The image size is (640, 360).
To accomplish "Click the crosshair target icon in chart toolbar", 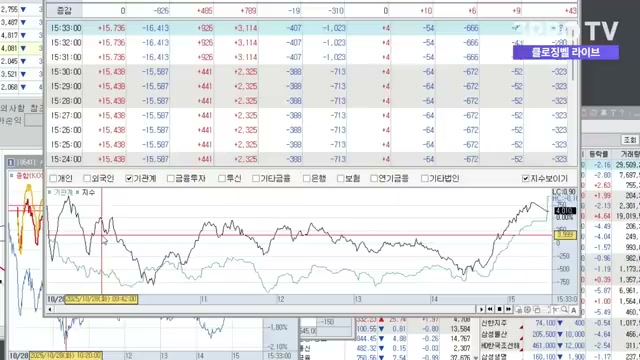I will tap(527, 310).
